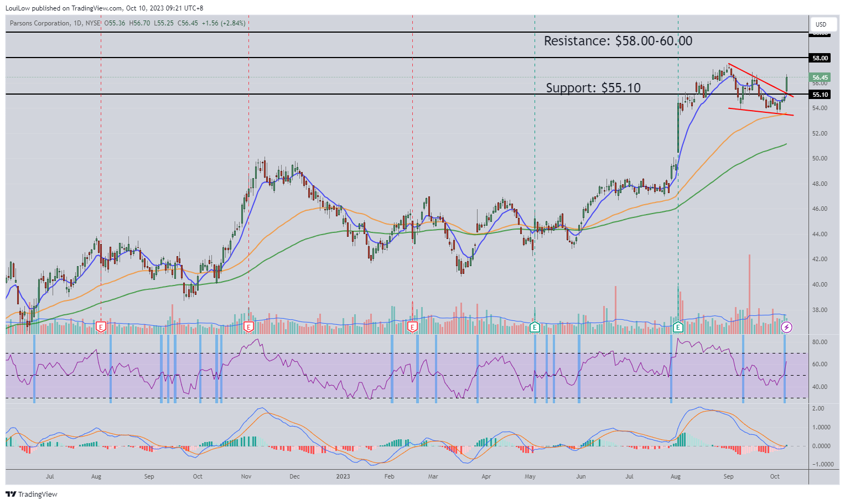
Task: Click the 42.00 price axis value
Action: point(820,259)
